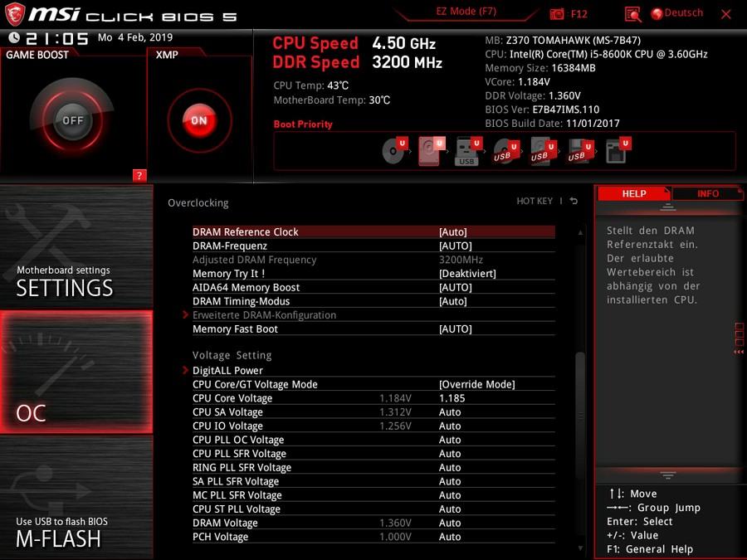The height and width of the screenshot is (560, 747).
Task: Open AIDA64 Memory Boost value dropdown
Action: [456, 287]
